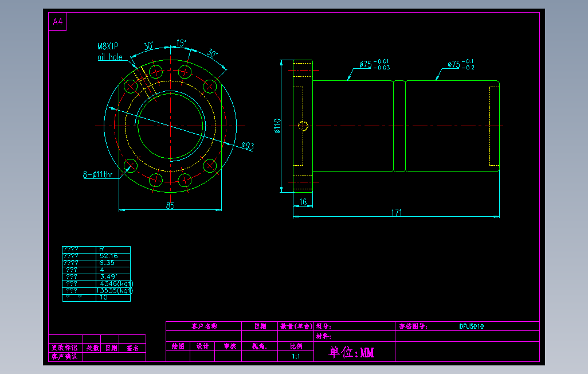
Task: Select ø75 dimension with -0.01/-0.03 tolerance
Action: pos(374,65)
